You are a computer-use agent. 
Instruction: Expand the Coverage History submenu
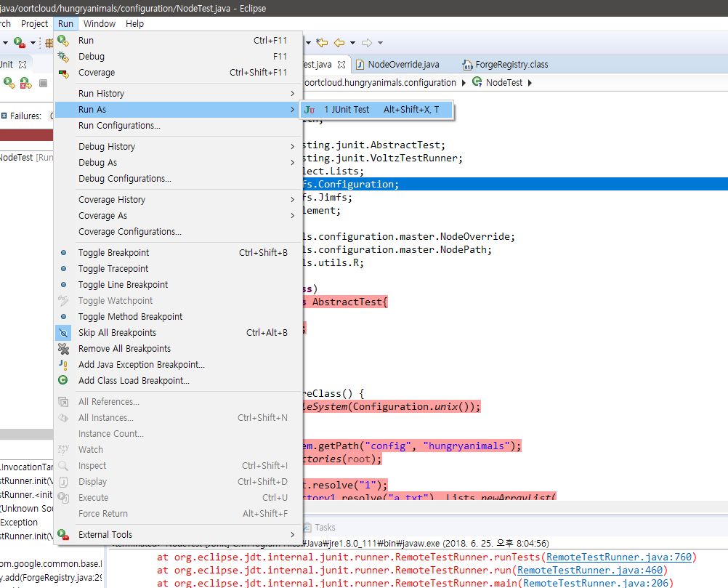(293, 200)
